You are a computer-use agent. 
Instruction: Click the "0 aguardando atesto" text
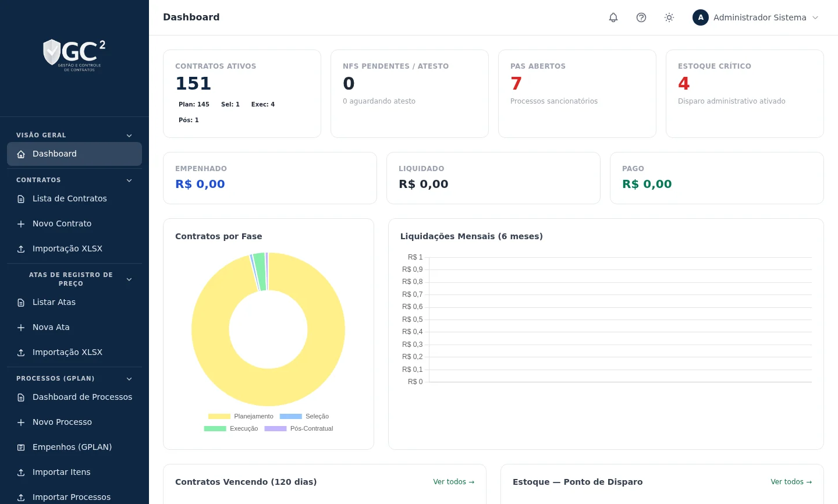[x=379, y=101]
